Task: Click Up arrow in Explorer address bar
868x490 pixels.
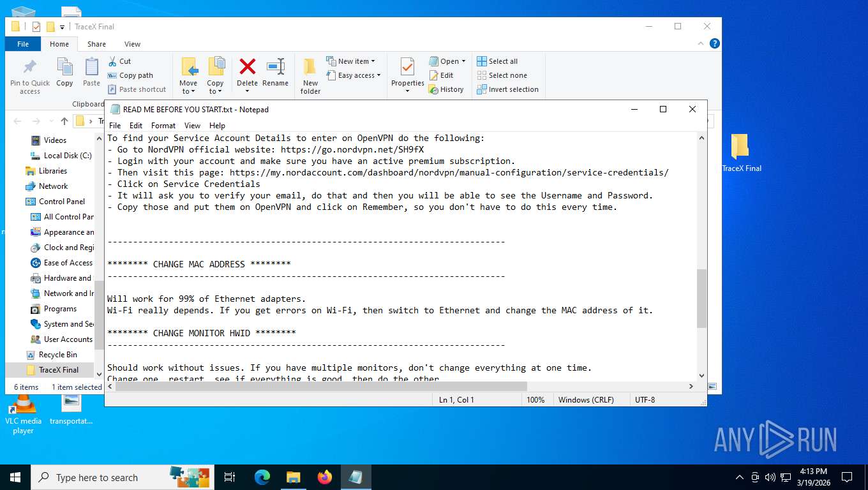Action: [64, 121]
